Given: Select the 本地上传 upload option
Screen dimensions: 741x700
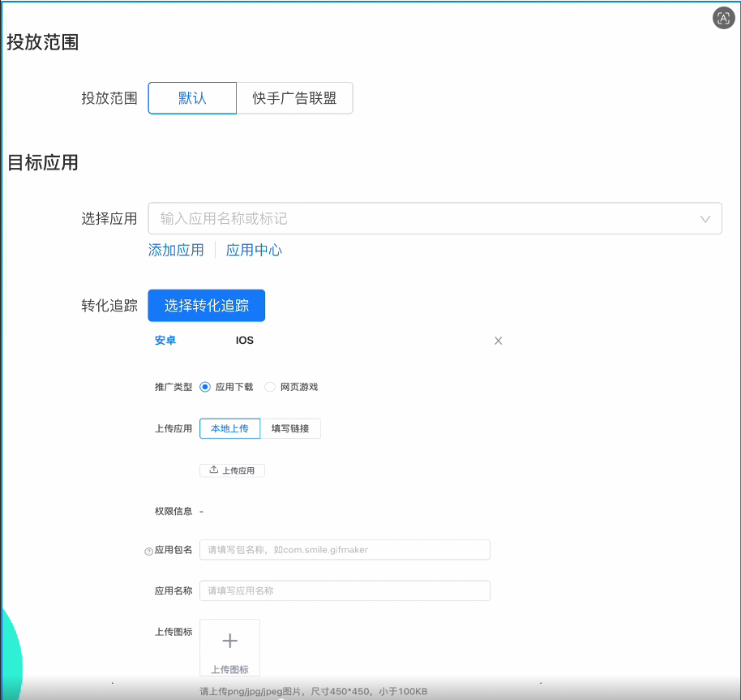Looking at the screenshot, I should pyautogui.click(x=229, y=428).
